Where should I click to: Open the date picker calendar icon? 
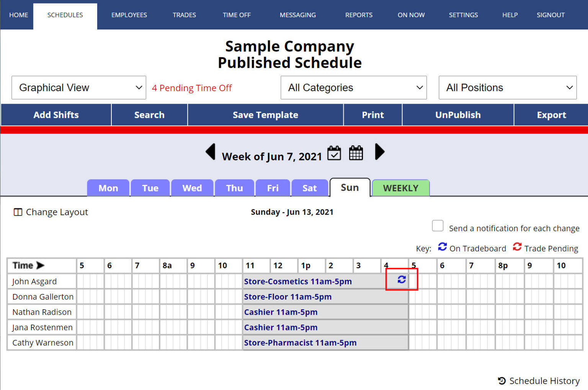[334, 153]
